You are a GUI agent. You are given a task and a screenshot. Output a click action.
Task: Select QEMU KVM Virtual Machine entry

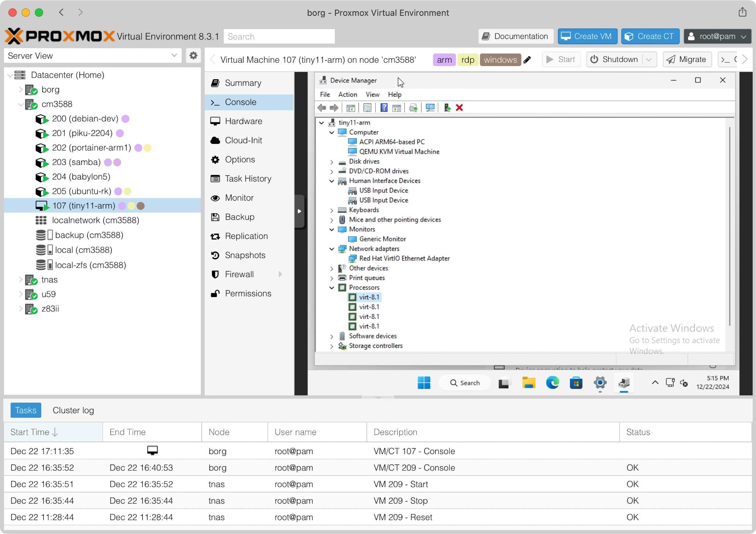click(x=399, y=152)
